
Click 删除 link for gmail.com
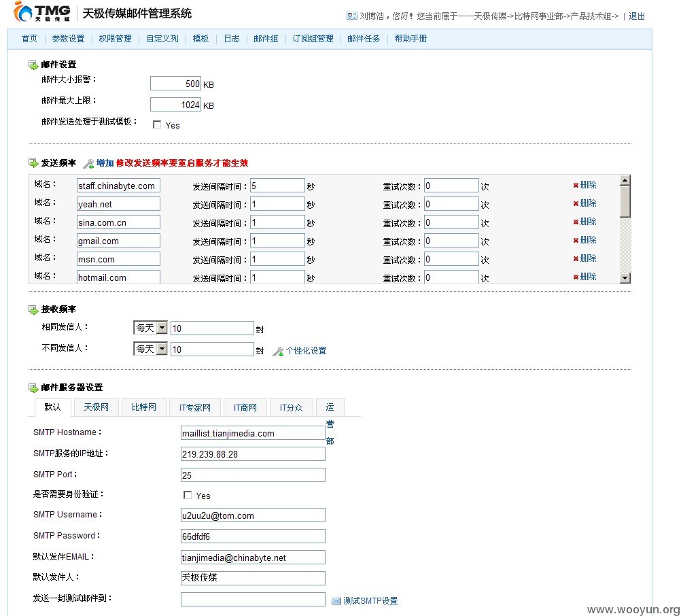point(588,240)
